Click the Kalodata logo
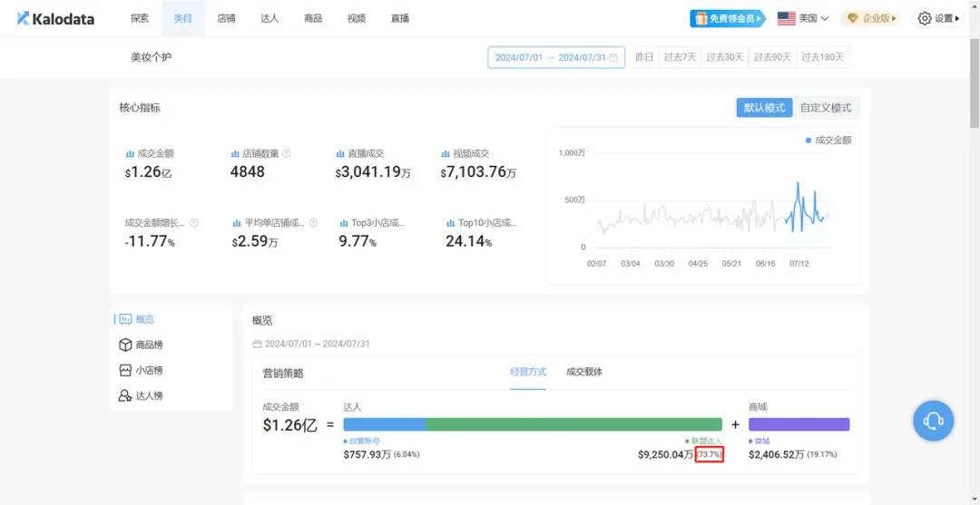Screen dimensions: 980x505 pyautogui.click(x=55, y=18)
